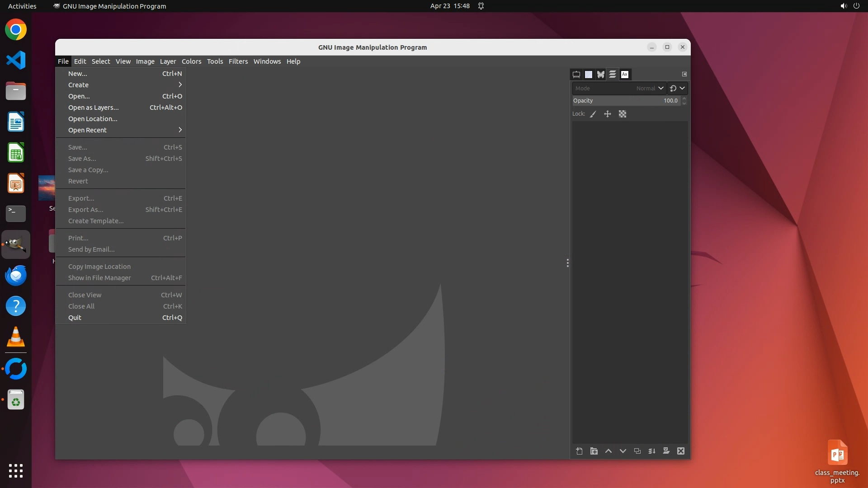Expand the Create submenu arrow
Viewport: 868px width, 488px height.
180,85
